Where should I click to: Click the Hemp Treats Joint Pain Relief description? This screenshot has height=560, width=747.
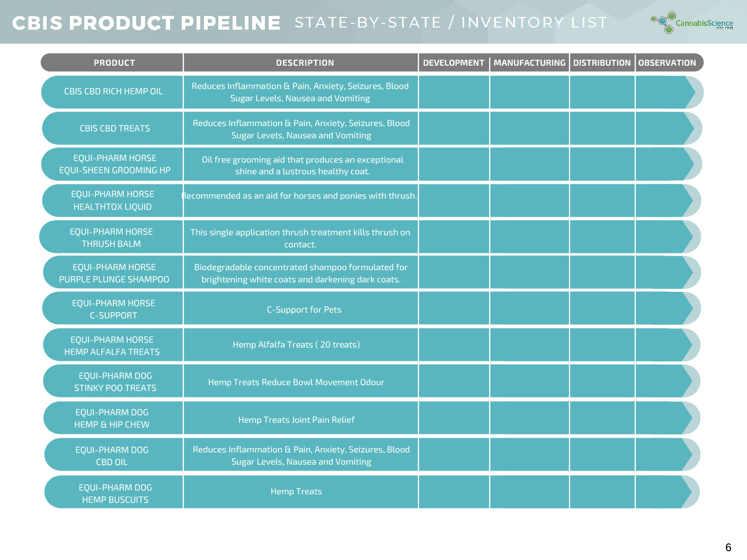296,420
